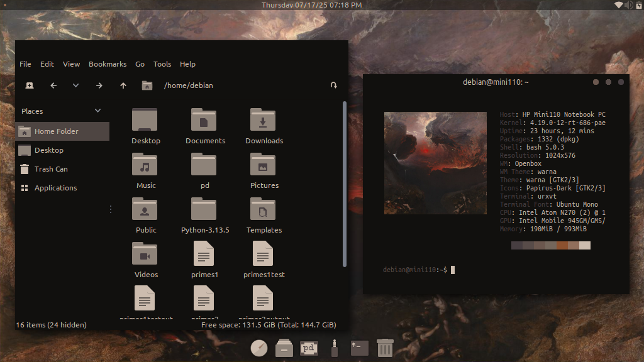644x362 pixels.
Task: Open the pd folder
Action: coord(204,171)
